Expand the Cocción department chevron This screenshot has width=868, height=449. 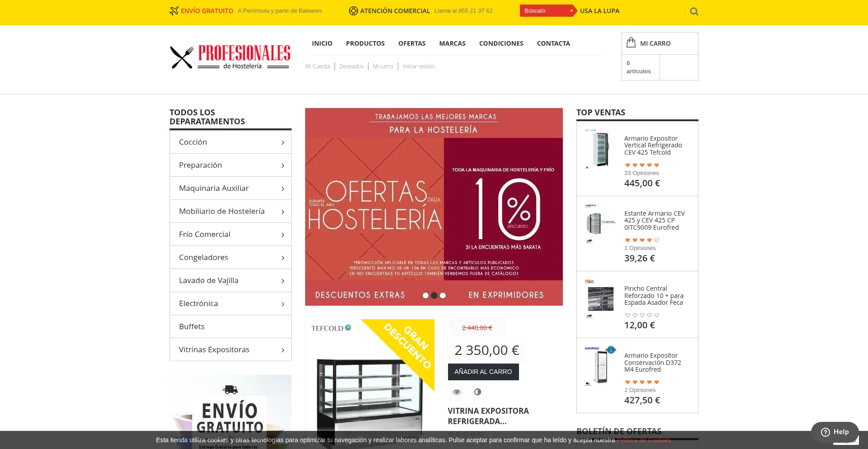click(283, 142)
